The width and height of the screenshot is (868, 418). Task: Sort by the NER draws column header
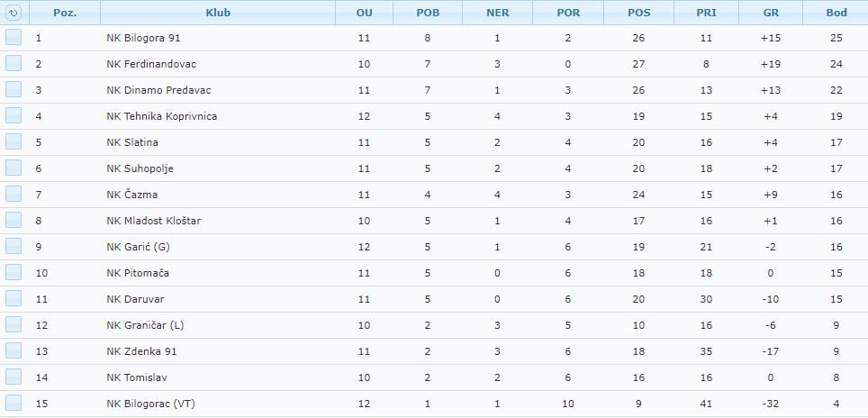click(498, 13)
